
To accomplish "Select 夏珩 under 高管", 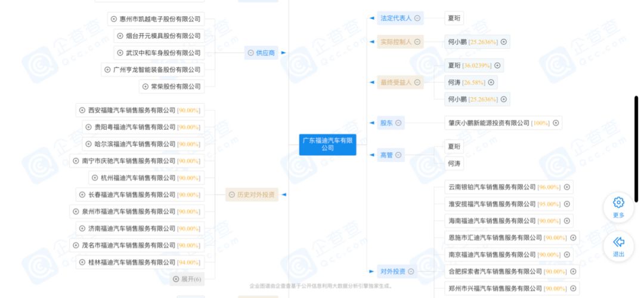I will click(454, 146).
